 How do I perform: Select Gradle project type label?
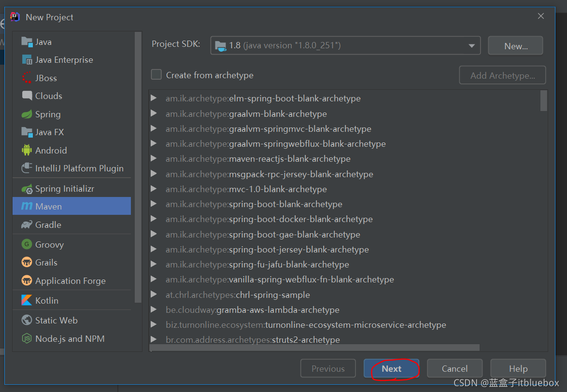48,224
